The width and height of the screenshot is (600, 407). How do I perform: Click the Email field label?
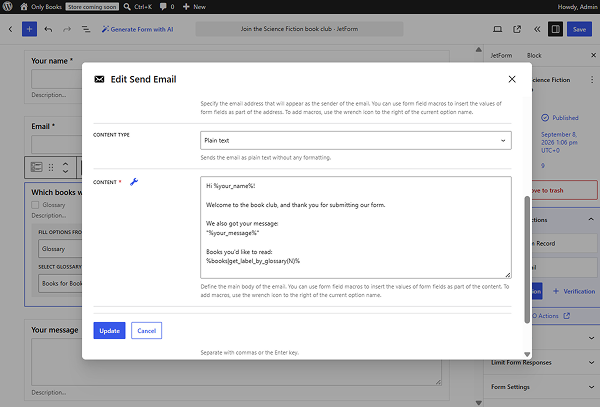click(x=43, y=126)
